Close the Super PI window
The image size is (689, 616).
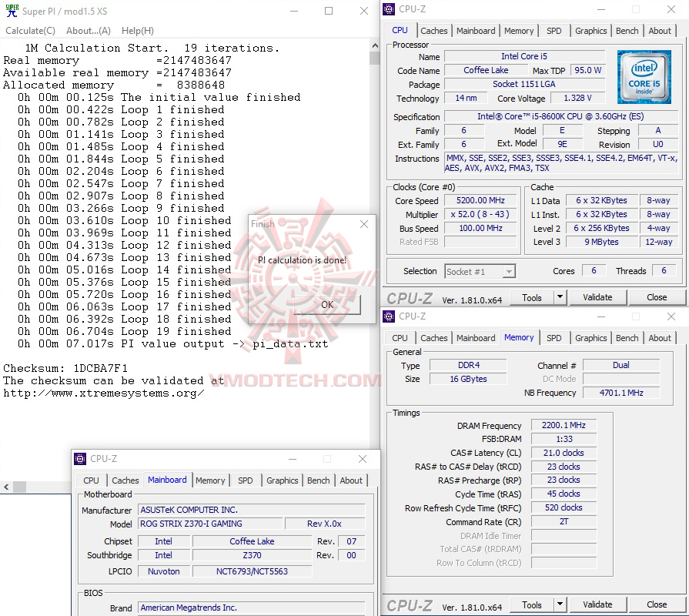pyautogui.click(x=364, y=11)
